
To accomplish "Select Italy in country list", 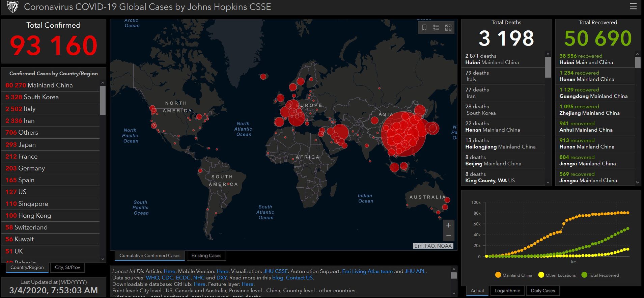I will click(x=51, y=109).
